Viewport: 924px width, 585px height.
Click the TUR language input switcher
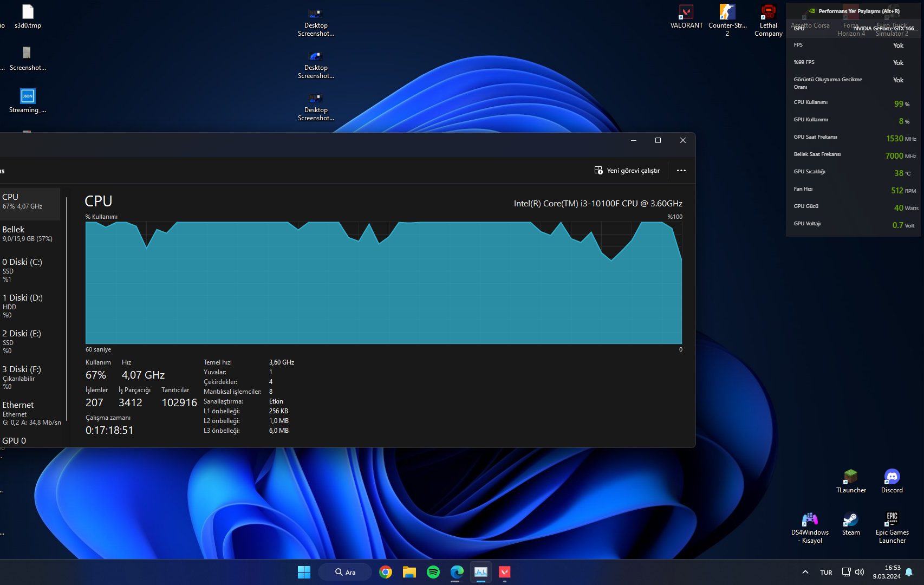(826, 573)
